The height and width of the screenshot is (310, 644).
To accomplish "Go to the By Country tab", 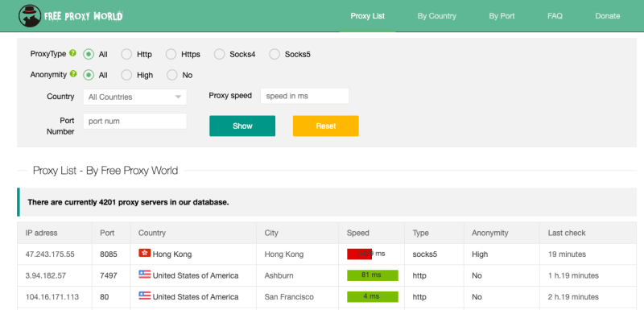I will click(x=436, y=16).
